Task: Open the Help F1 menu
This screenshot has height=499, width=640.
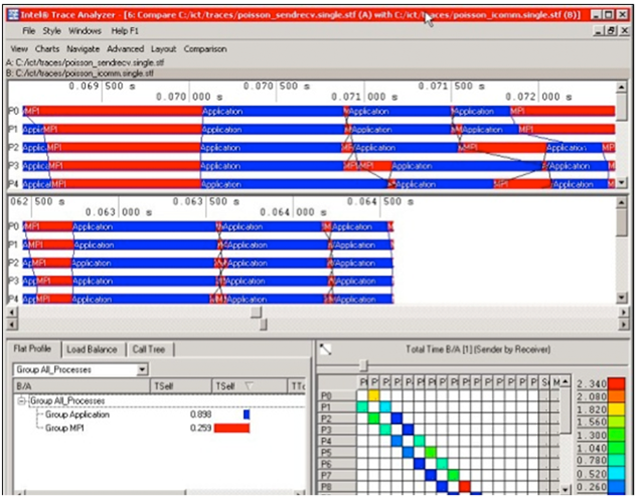Action: (125, 31)
